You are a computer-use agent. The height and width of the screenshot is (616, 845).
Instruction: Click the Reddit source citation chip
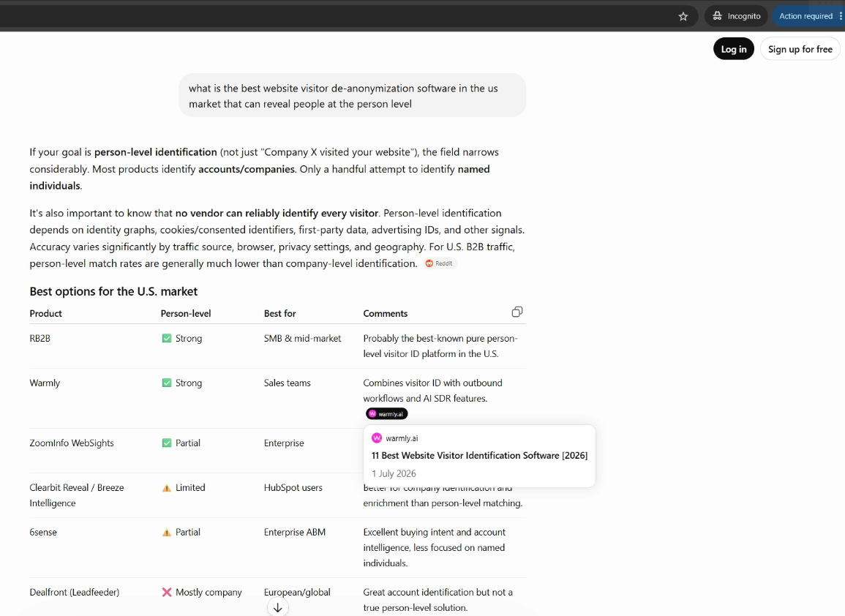click(x=440, y=263)
